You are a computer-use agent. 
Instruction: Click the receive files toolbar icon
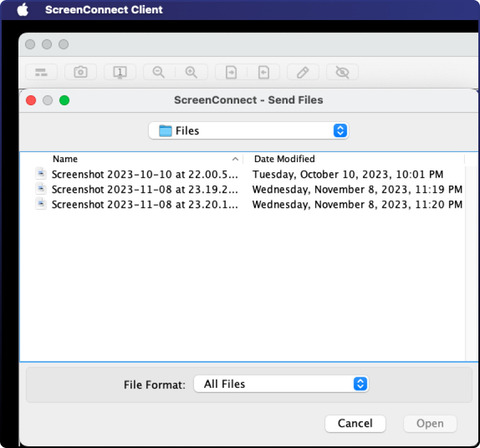pos(264,72)
